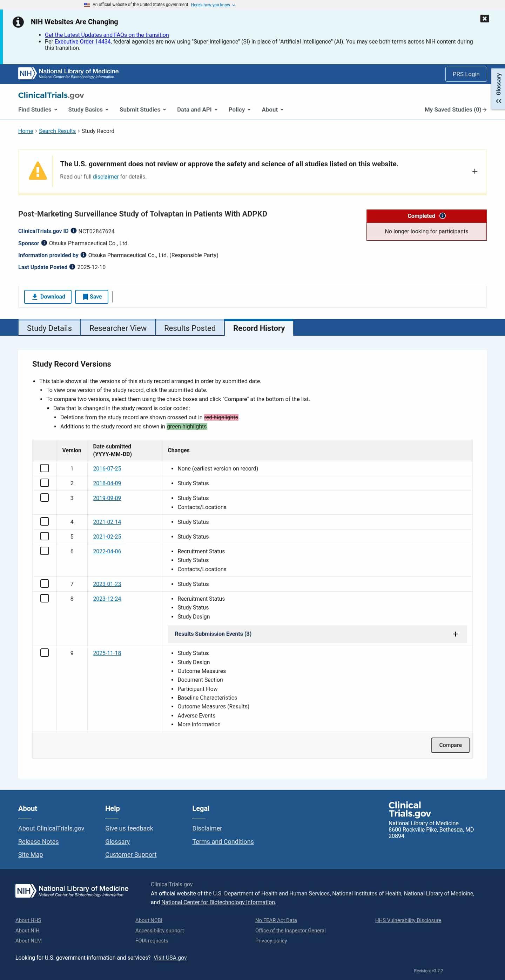Screen dimensions: 505x980
Task: Expand the Study Basics menu
Action: pyautogui.click(x=89, y=109)
